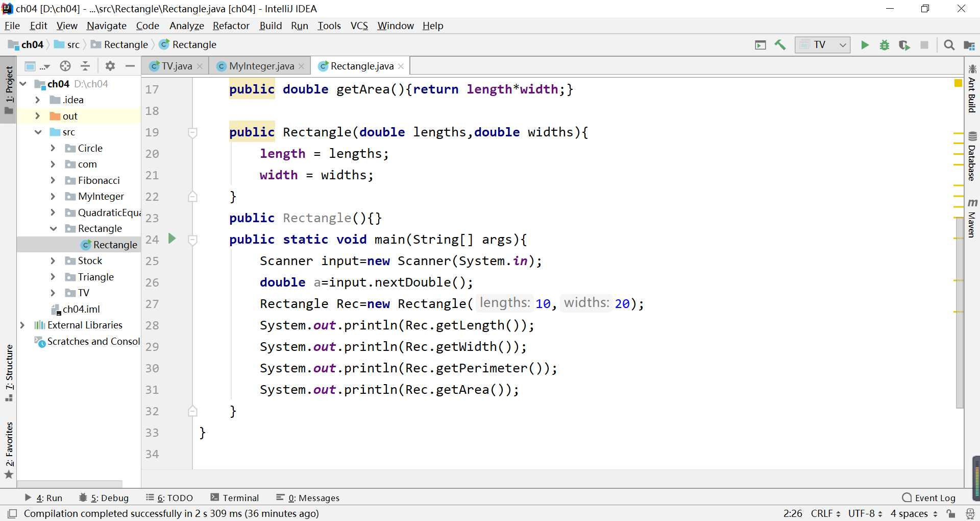The width and height of the screenshot is (980, 521).
Task: Hide the Project tool window with minus icon
Action: click(x=130, y=66)
